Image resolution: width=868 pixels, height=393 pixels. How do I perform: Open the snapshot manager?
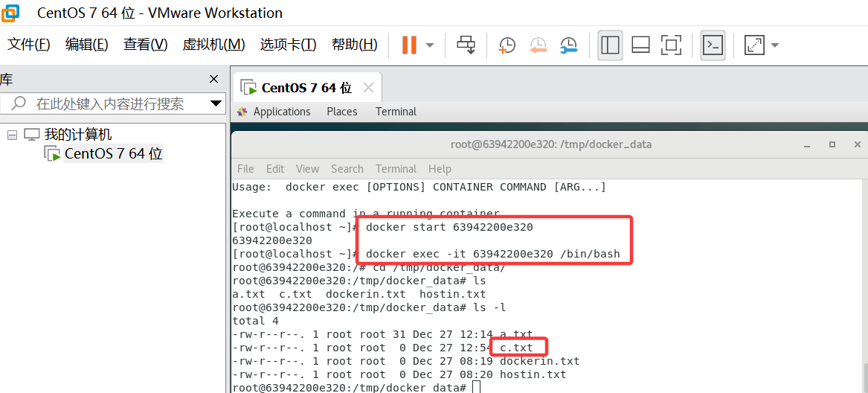pyautogui.click(x=568, y=45)
